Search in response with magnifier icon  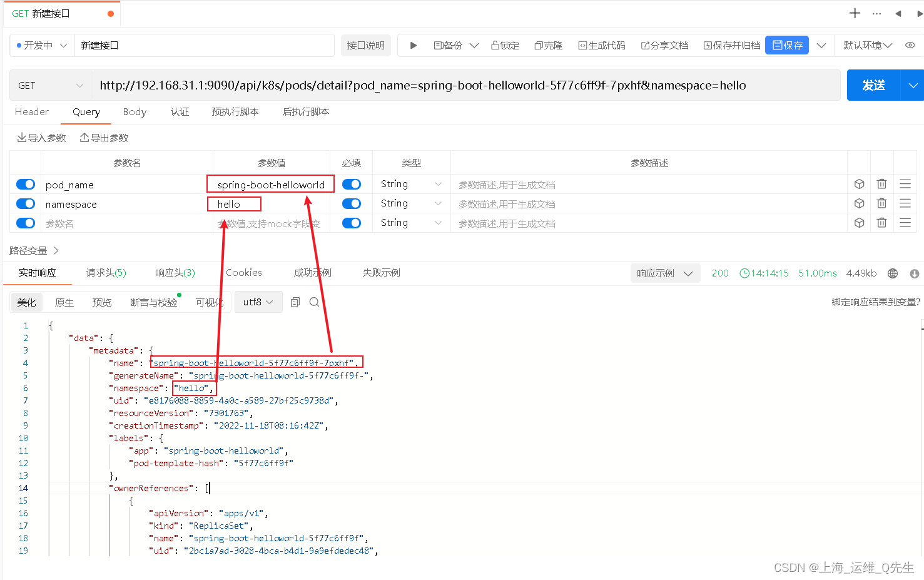[315, 302]
